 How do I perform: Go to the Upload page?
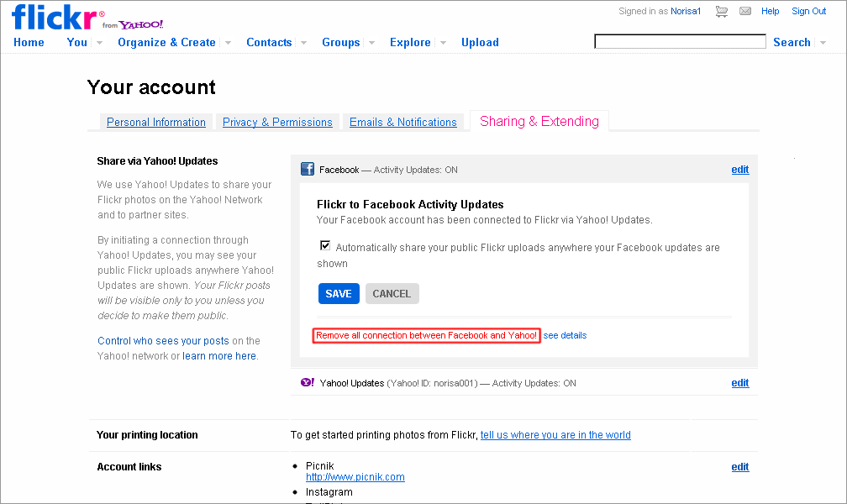(480, 42)
